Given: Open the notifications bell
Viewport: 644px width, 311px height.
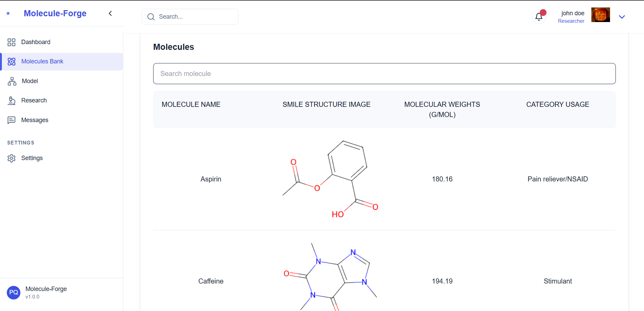Looking at the screenshot, I should click(x=539, y=17).
